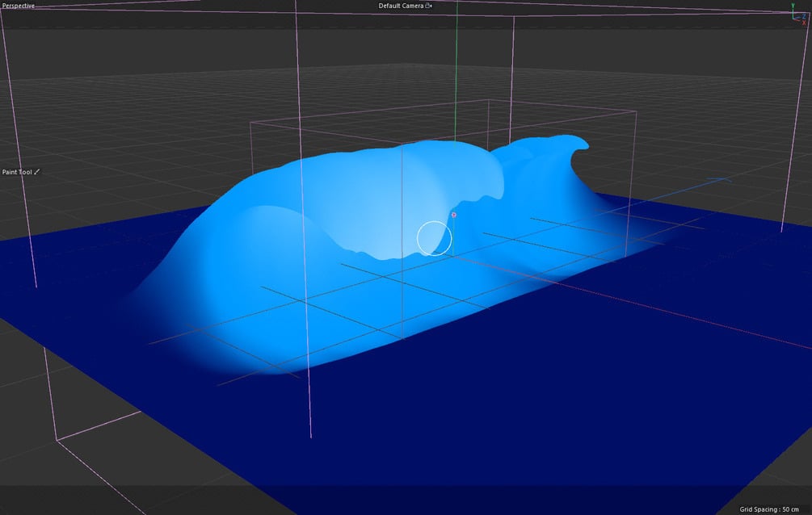Click the Perspective view label

(18, 6)
